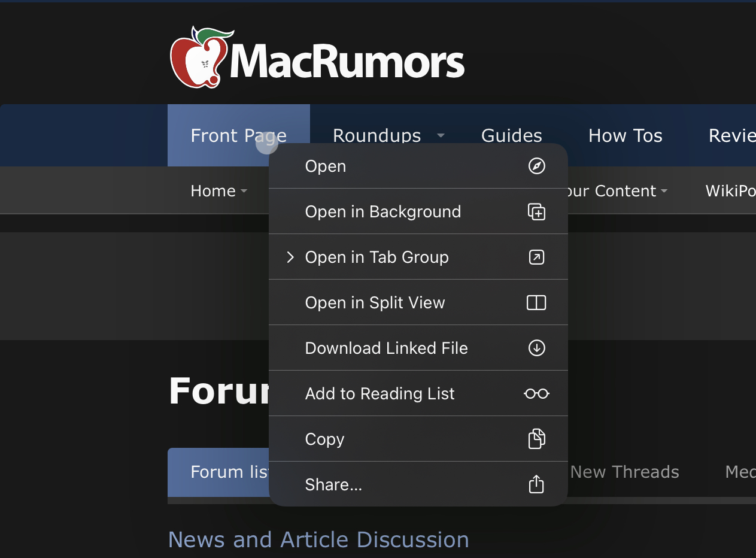
Task: Switch to the Forum list tab
Action: point(219,472)
